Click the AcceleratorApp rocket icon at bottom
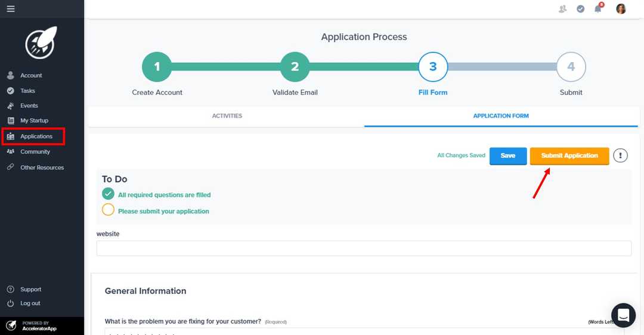This screenshot has height=335, width=644. [x=11, y=325]
